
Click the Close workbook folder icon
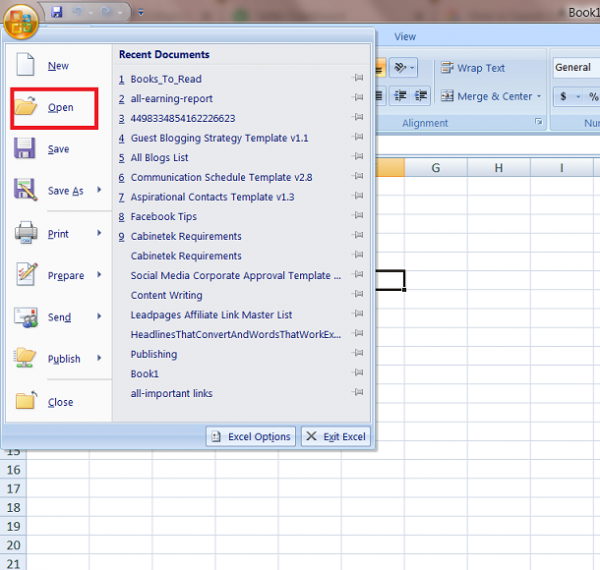tap(26, 401)
